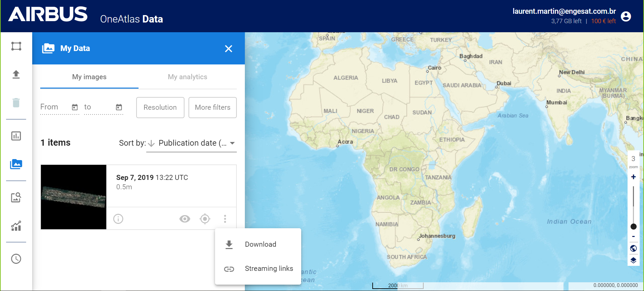The width and height of the screenshot is (644, 291).
Task: Select the draw area of interest tool
Action: click(16, 46)
